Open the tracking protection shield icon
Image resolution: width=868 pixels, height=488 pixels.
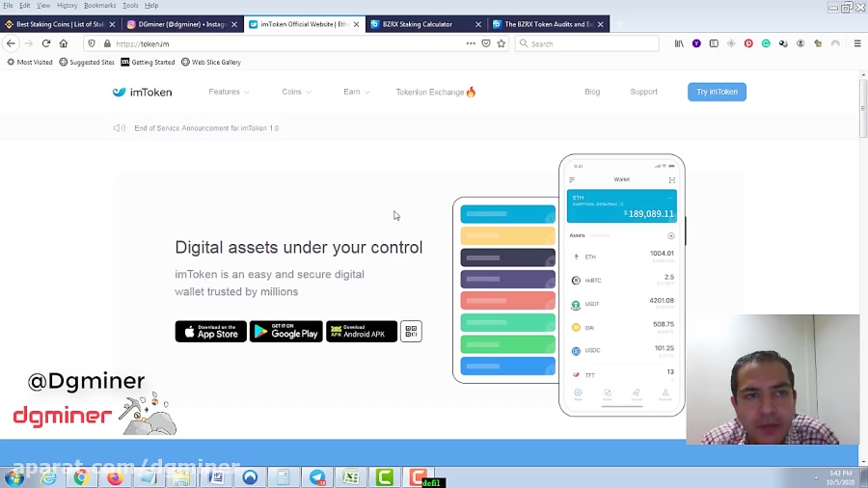tap(92, 43)
